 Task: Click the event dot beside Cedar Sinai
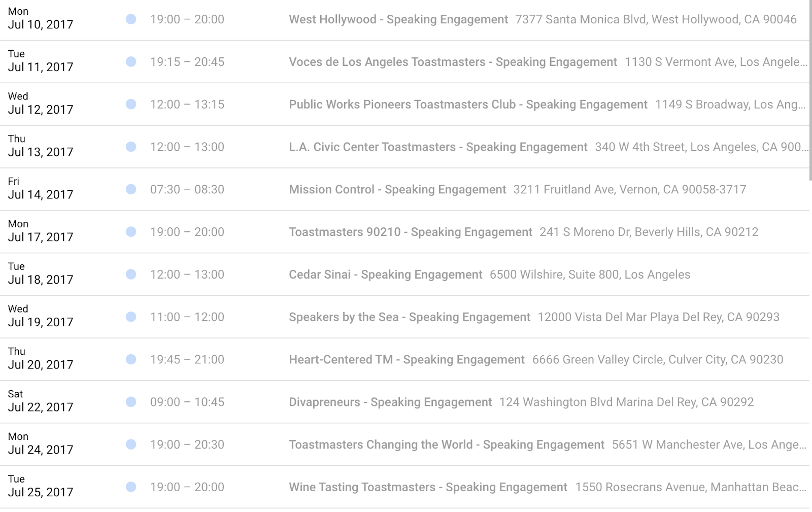pyautogui.click(x=131, y=275)
